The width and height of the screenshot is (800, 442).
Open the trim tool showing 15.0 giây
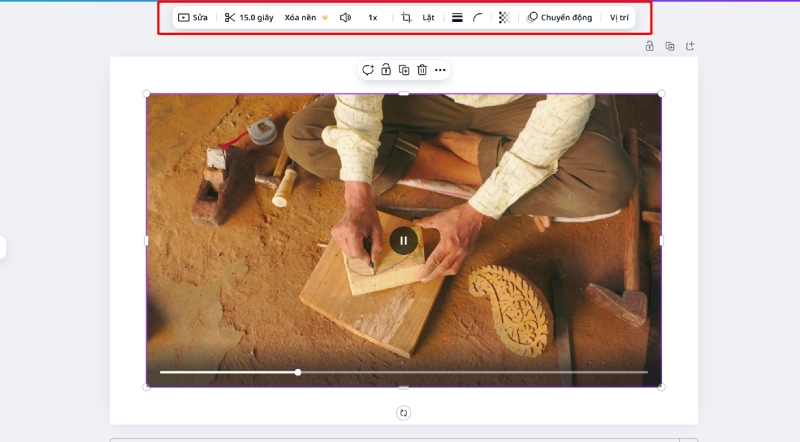click(x=249, y=18)
